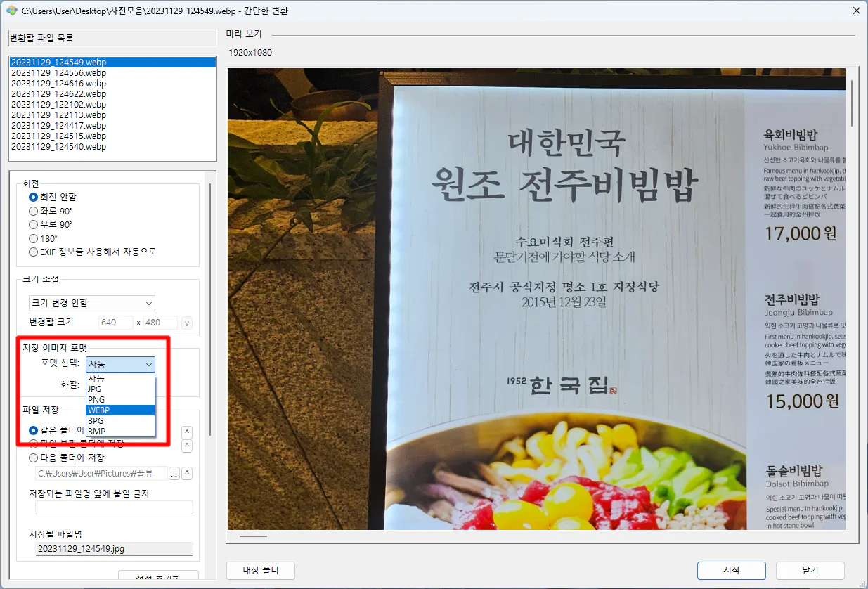Open folder browser with the ... button
Image resolution: width=868 pixels, height=589 pixels.
coord(174,473)
